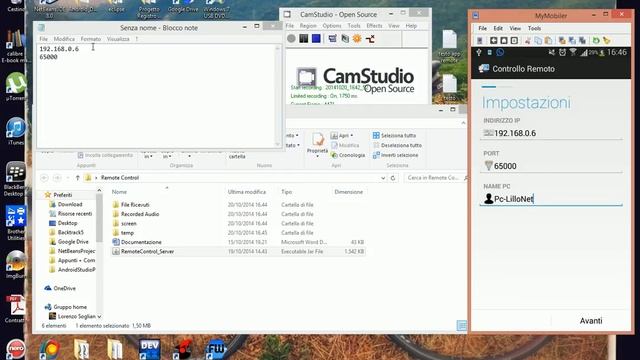The width and height of the screenshot is (640, 360).
Task: Click the MyMobiler back arrow icon
Action: [493, 40]
